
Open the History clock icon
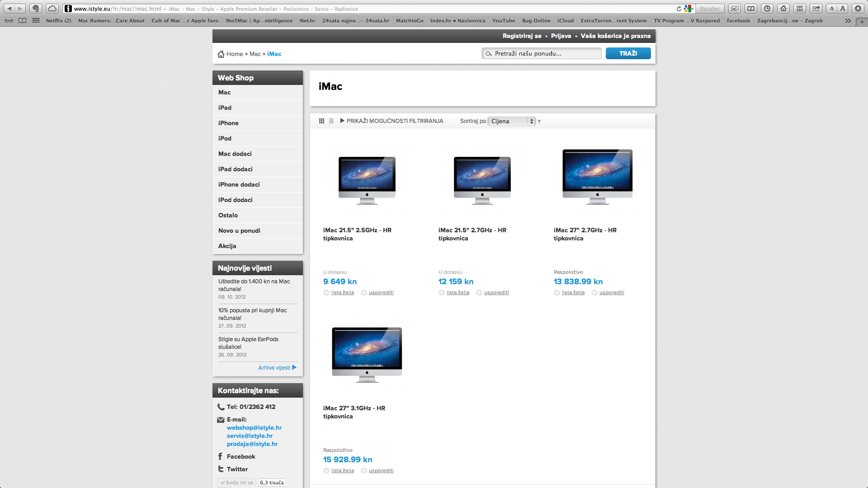click(x=767, y=9)
